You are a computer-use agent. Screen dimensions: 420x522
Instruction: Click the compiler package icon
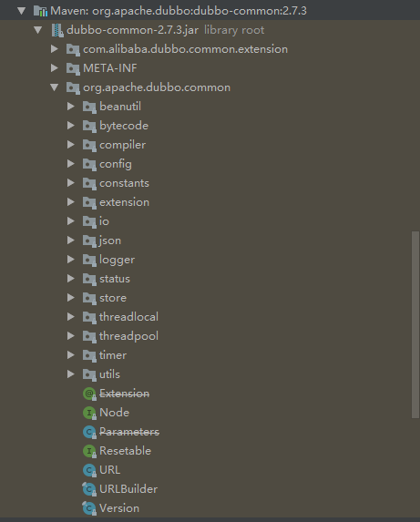click(x=89, y=145)
